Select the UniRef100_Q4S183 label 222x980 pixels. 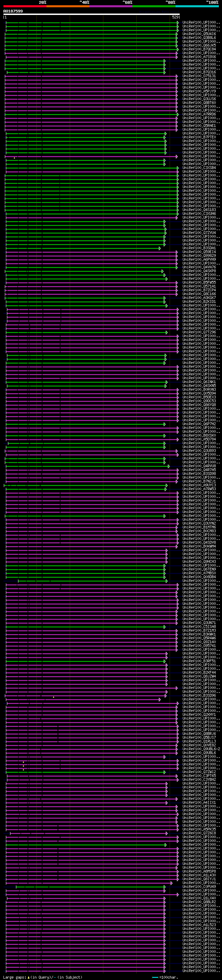[x=199, y=210]
